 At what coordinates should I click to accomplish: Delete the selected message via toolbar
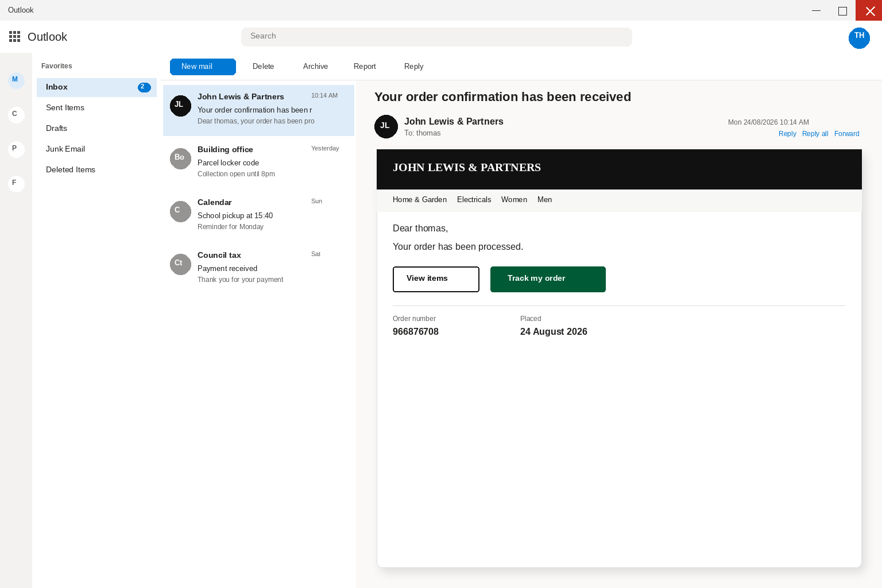(263, 67)
